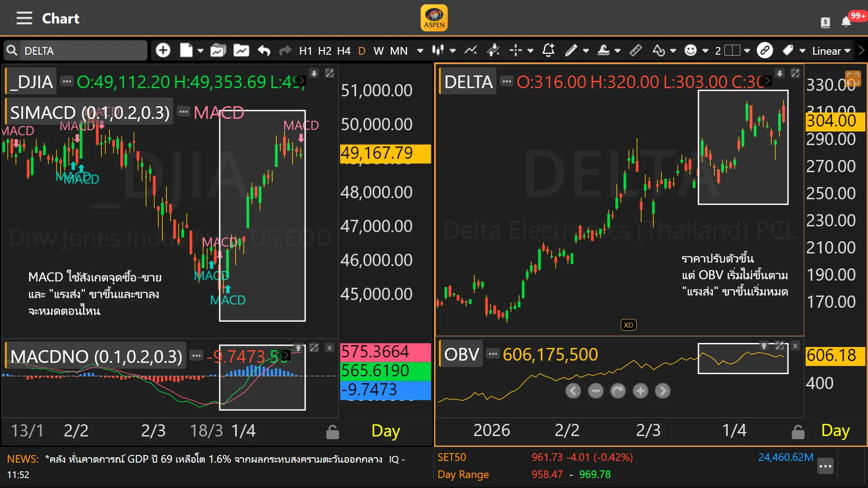Click the add new chart plus icon

click(163, 50)
